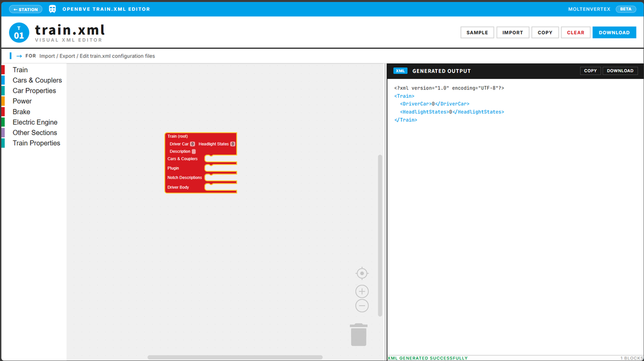Edit the Driver Car value field
Screen dimensions: 644x361
[x=192, y=144]
